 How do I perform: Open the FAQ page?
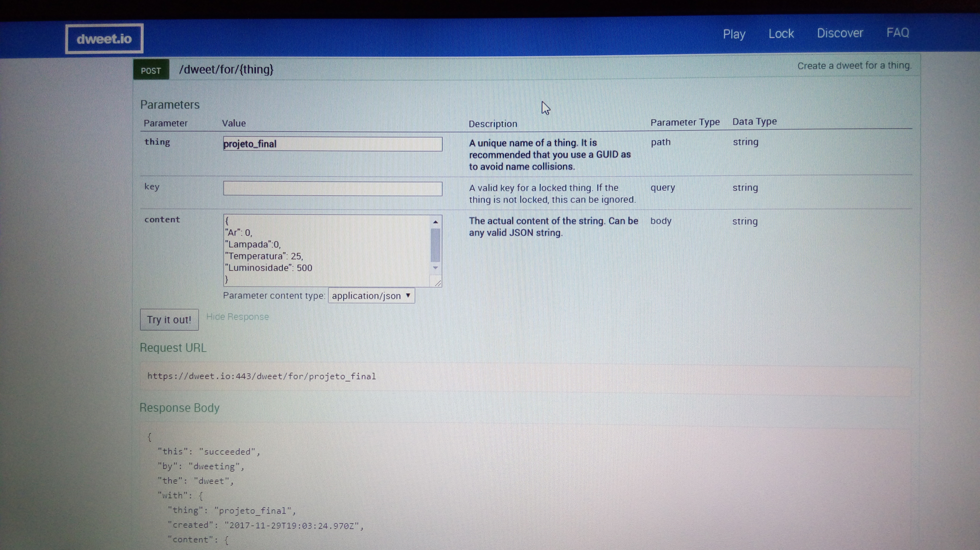(898, 32)
